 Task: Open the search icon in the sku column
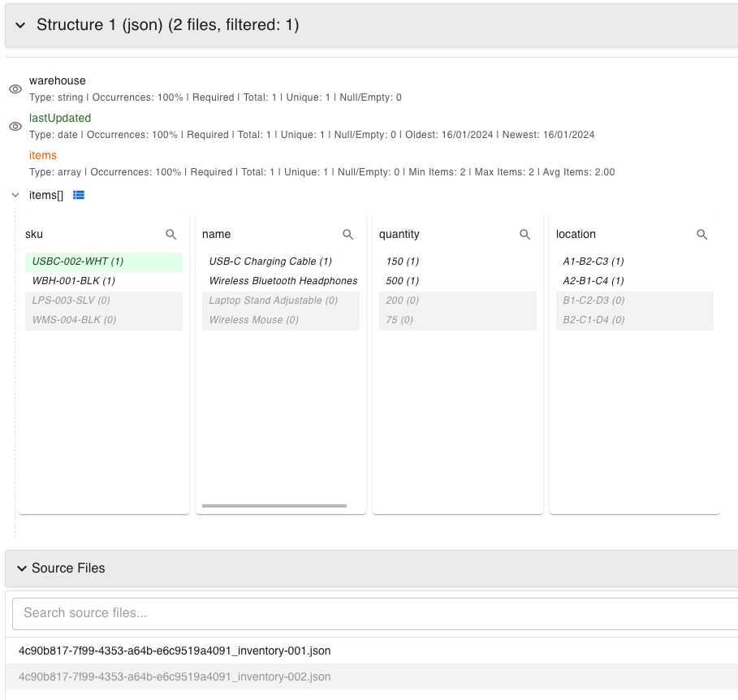[x=171, y=234]
